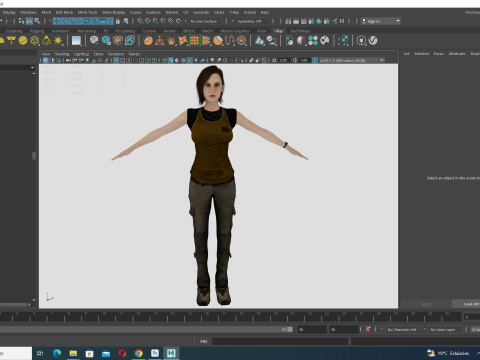Toggle the highlighted select by object type button
480x360 pixels.
[x=29, y=21]
